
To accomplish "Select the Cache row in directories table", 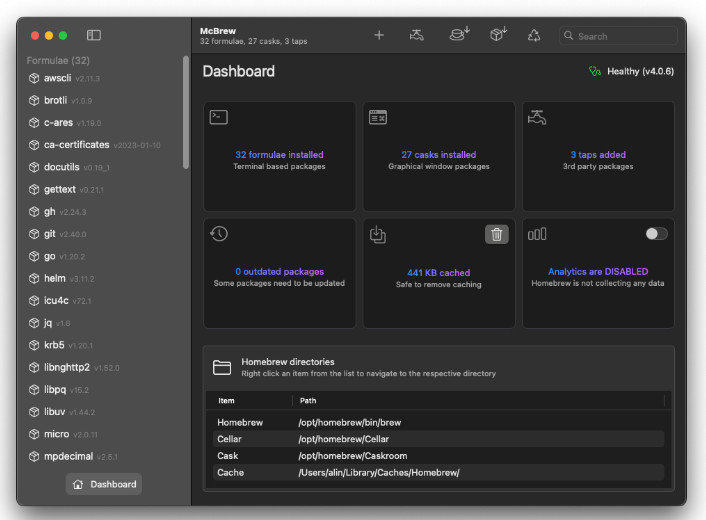I will pyautogui.click(x=439, y=472).
